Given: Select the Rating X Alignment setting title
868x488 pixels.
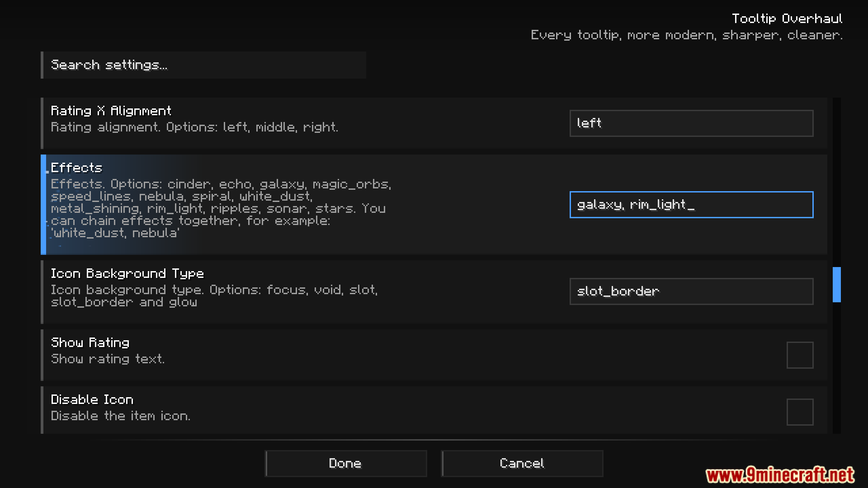Looking at the screenshot, I should point(111,111).
